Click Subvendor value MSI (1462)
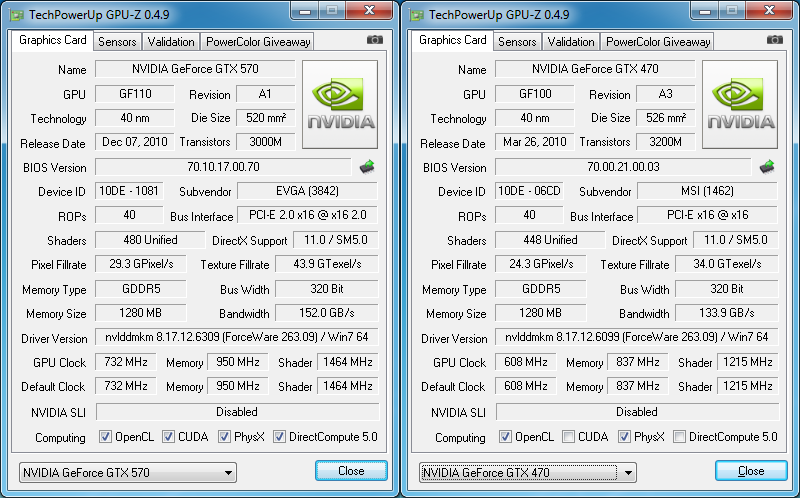 (x=708, y=191)
